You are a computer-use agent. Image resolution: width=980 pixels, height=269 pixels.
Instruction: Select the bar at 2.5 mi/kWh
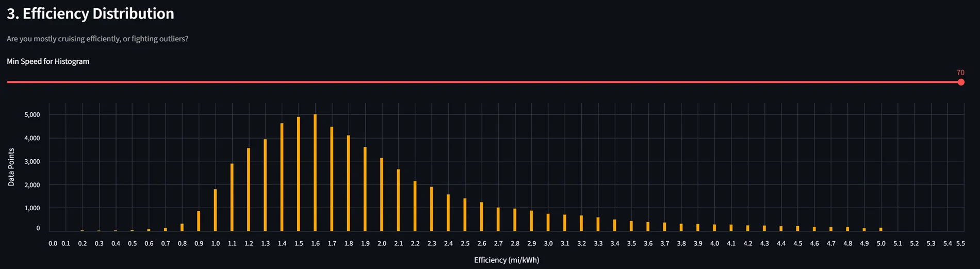point(465,215)
